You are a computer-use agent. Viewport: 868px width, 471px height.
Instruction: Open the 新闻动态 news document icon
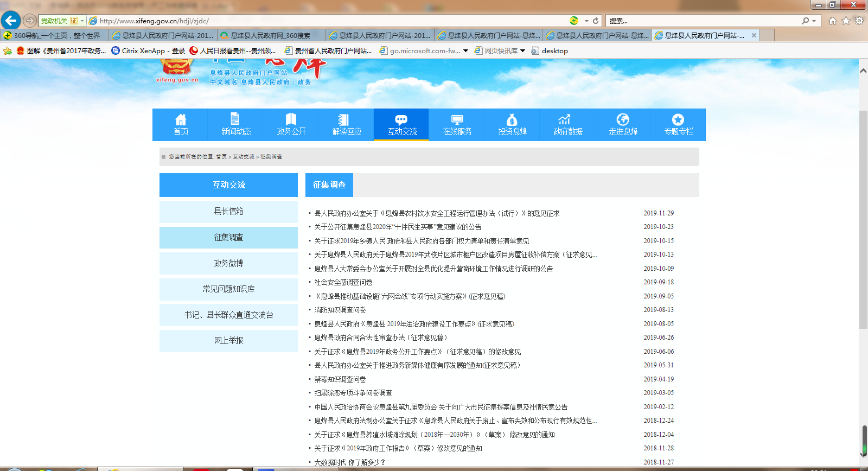235,119
